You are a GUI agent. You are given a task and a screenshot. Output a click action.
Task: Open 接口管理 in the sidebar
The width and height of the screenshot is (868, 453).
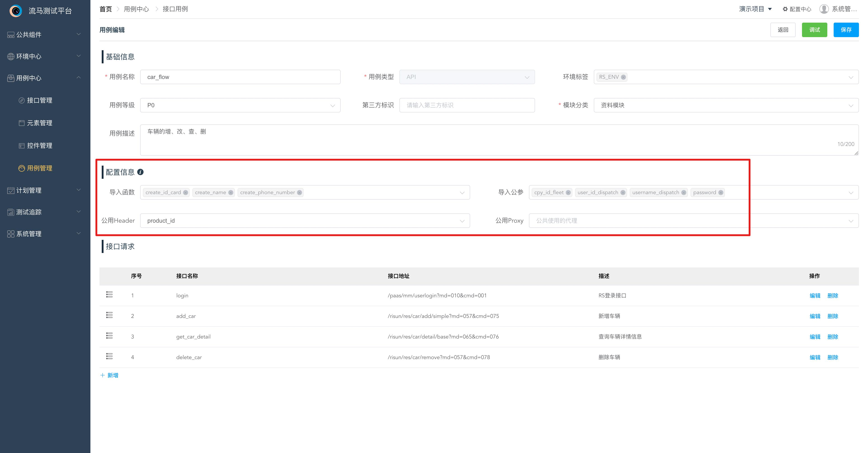tap(39, 100)
